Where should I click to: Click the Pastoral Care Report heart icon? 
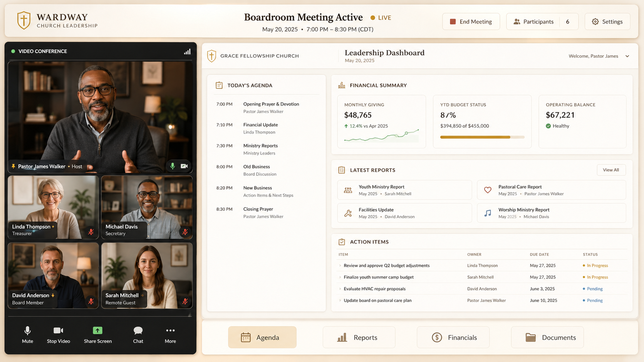tap(488, 190)
